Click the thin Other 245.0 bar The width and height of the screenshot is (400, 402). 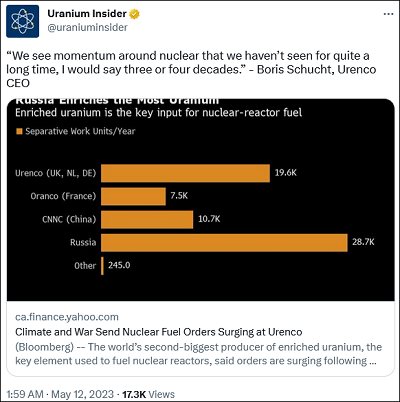click(x=102, y=266)
